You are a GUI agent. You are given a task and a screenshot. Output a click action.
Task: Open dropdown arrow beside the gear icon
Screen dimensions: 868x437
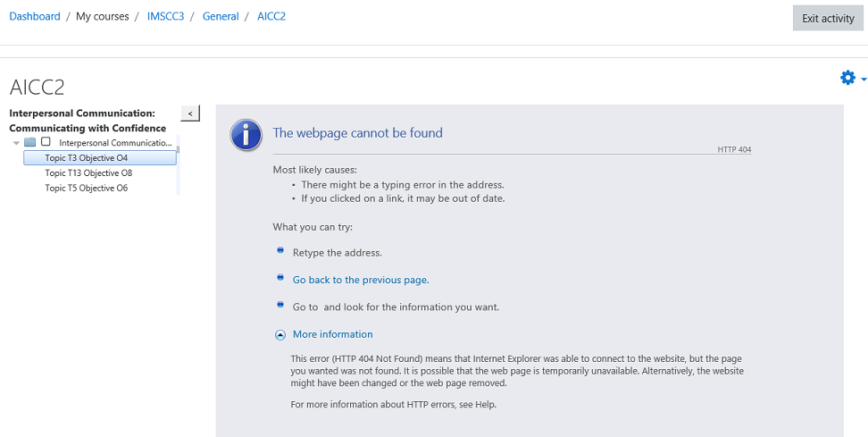pos(864,80)
